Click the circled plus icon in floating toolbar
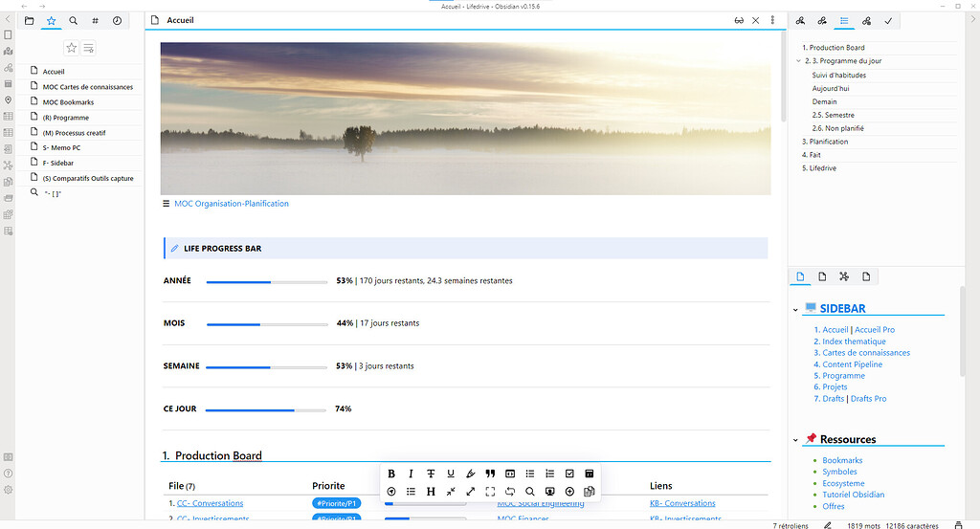The height and width of the screenshot is (529, 980). 569,492
